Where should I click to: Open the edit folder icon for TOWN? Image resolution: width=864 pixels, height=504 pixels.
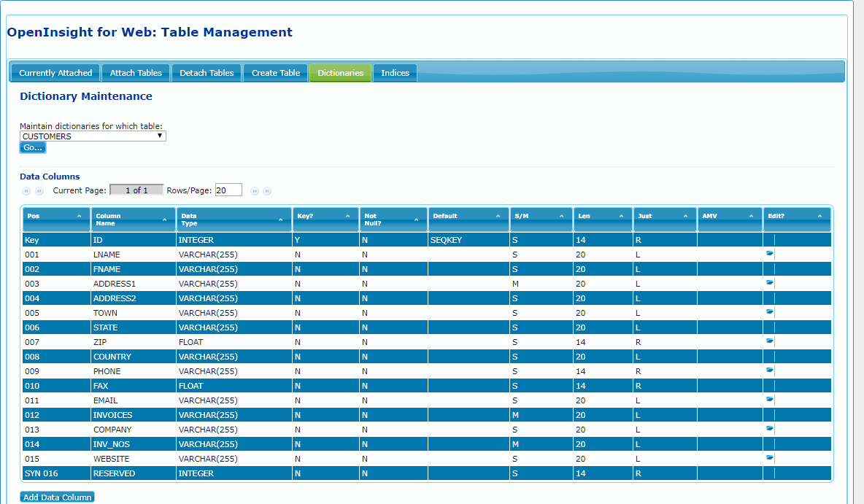[770, 311]
